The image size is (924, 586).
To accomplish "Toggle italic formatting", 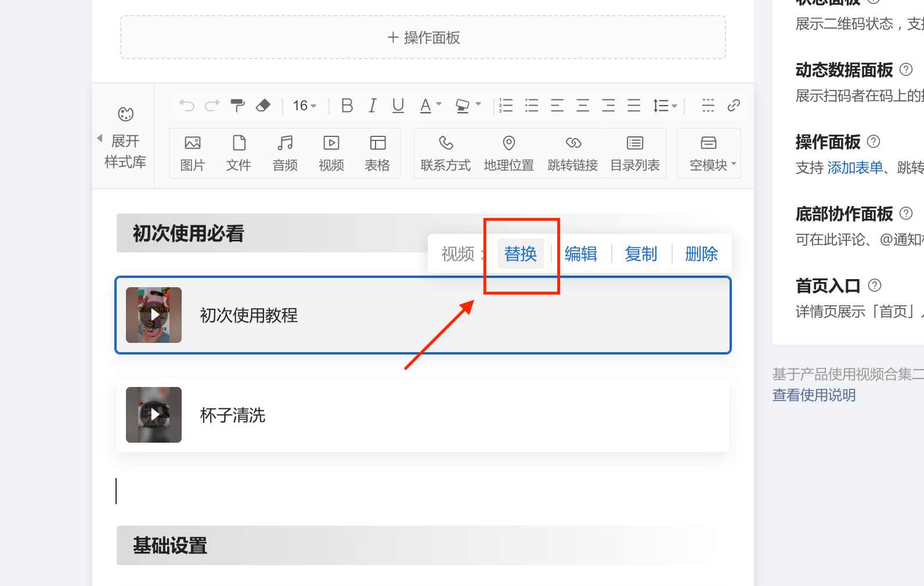I will coord(373,105).
